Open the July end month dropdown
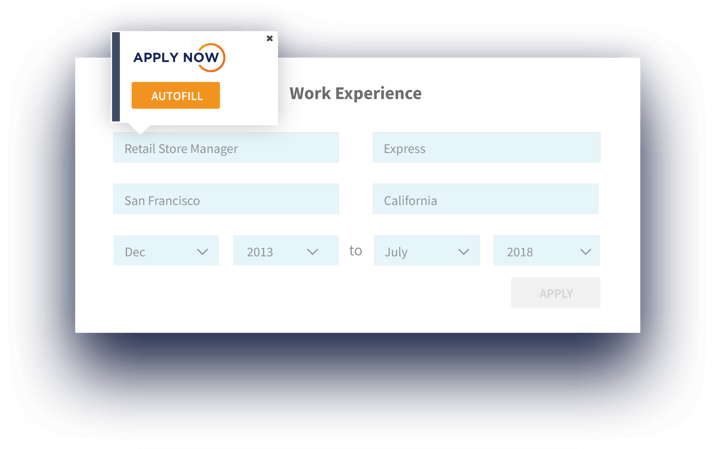The width and height of the screenshot is (716, 449). tap(426, 251)
